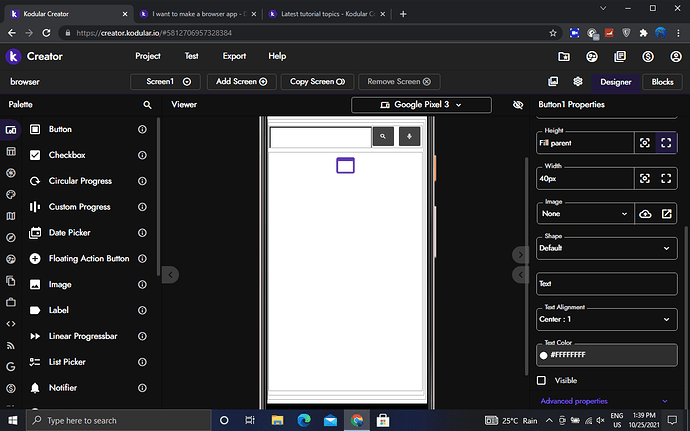Switch to the Blocks view
The image size is (690, 431).
662,82
